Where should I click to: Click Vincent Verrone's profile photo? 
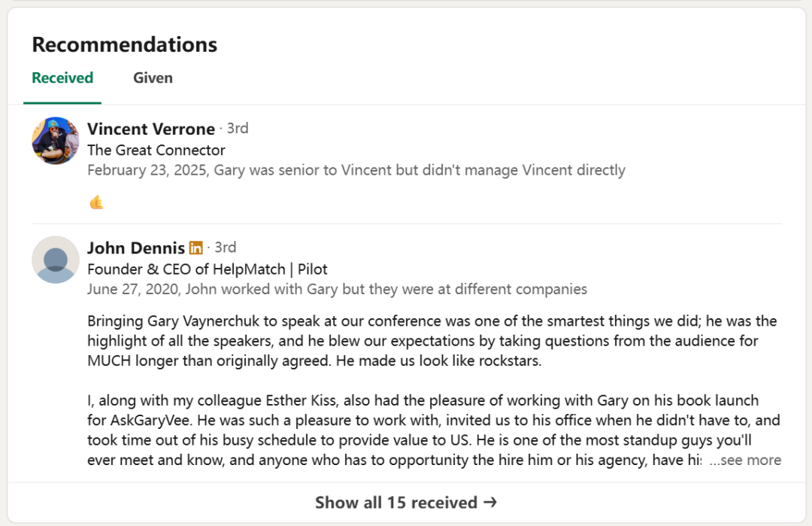(x=56, y=141)
